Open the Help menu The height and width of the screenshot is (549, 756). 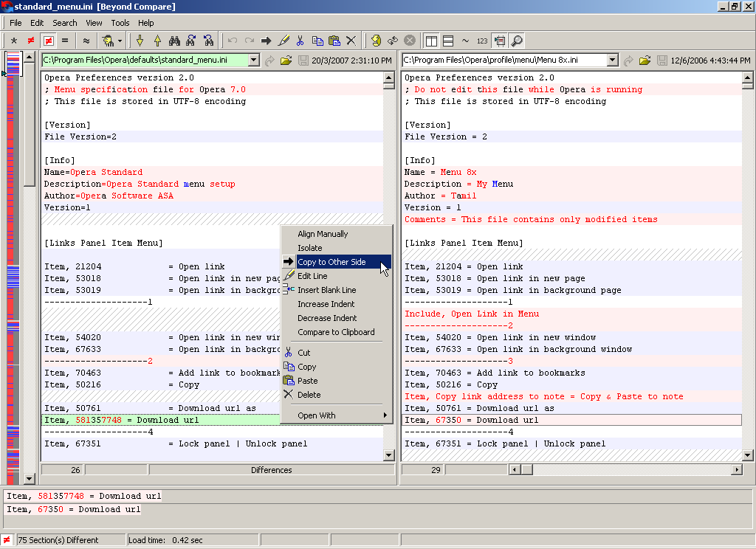point(145,23)
